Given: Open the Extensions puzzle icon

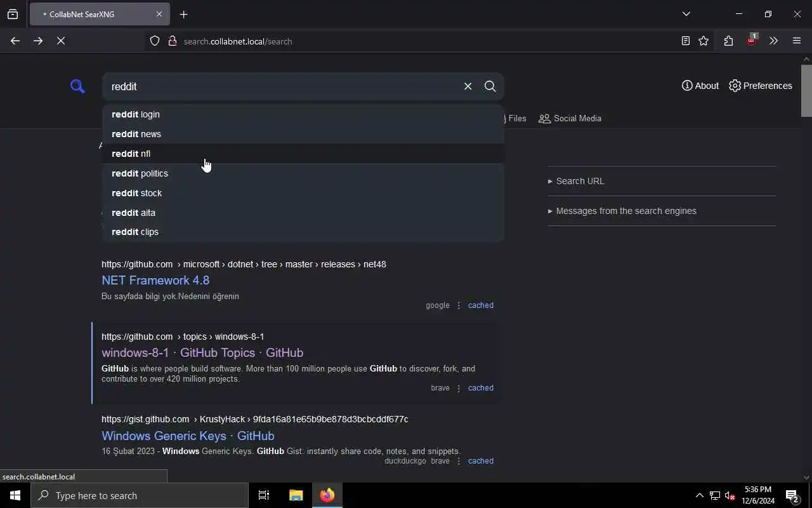Looking at the screenshot, I should pyautogui.click(x=728, y=41).
